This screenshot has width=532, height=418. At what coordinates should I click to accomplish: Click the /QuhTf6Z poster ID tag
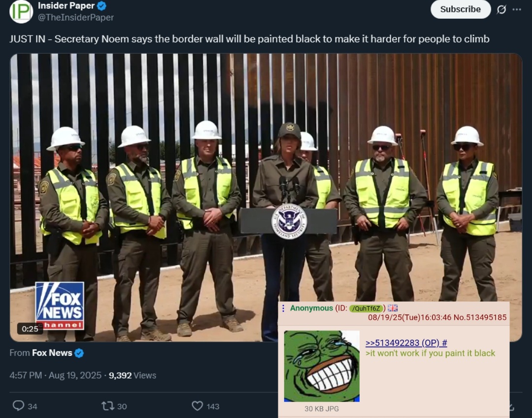pos(366,308)
